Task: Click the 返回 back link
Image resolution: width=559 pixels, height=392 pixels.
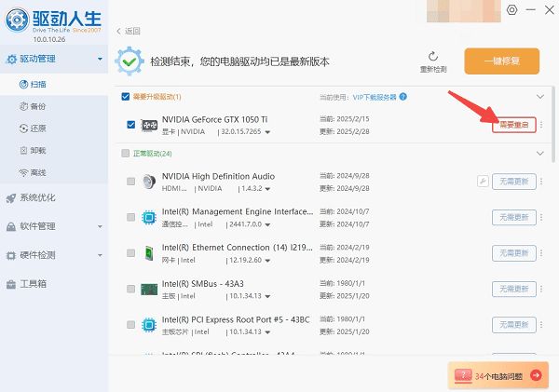Action: pos(132,31)
